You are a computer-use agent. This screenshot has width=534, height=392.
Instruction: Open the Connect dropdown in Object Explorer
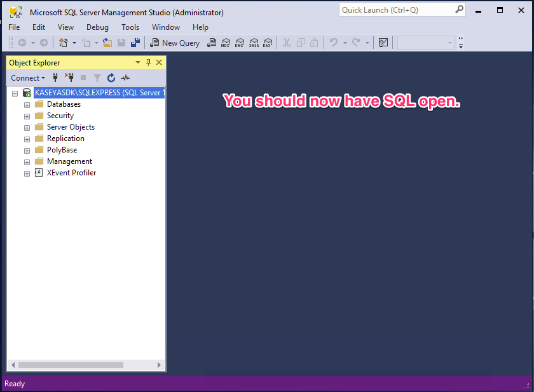point(27,78)
